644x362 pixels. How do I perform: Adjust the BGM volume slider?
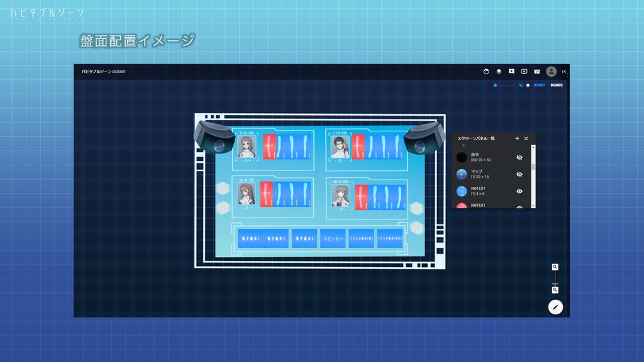point(504,85)
